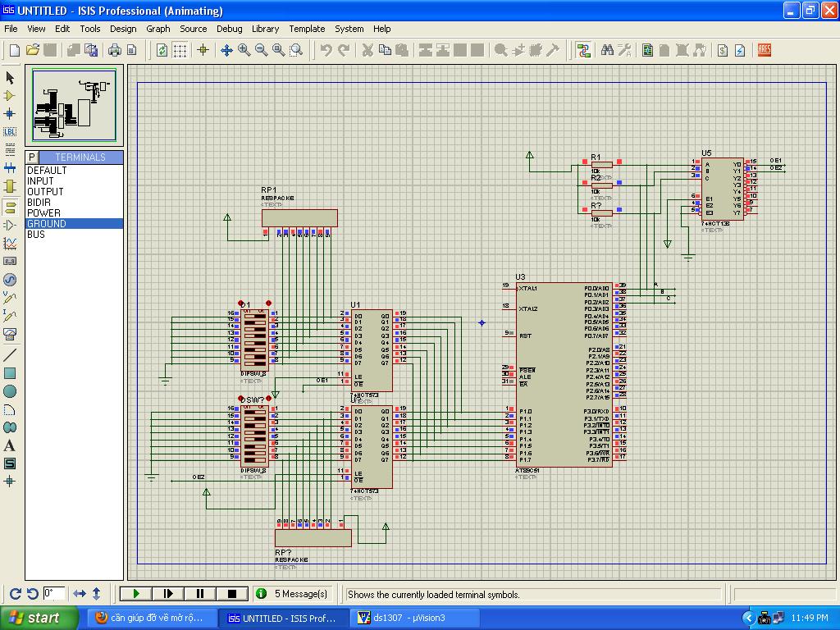Screen dimensions: 840x630
Task: Toggle horizontal mirror flip button
Action: [80, 593]
